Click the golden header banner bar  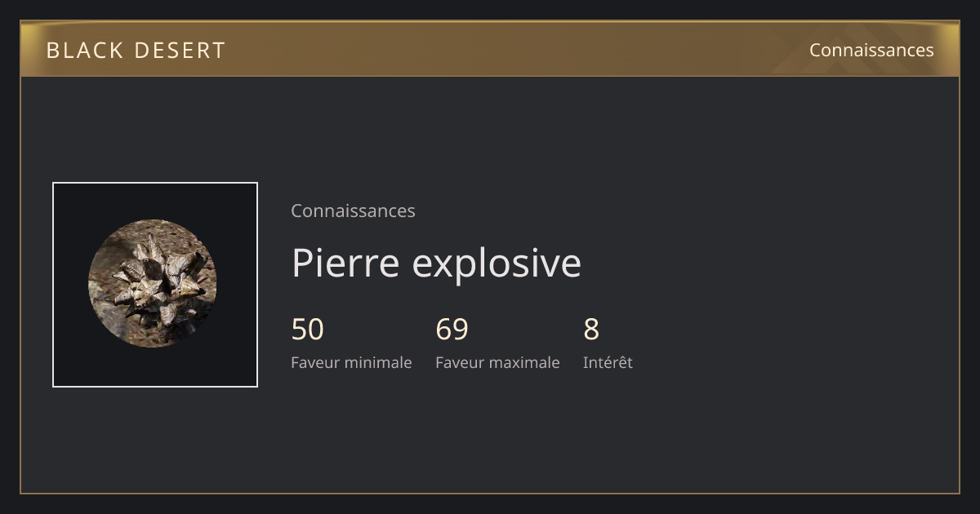point(490,49)
